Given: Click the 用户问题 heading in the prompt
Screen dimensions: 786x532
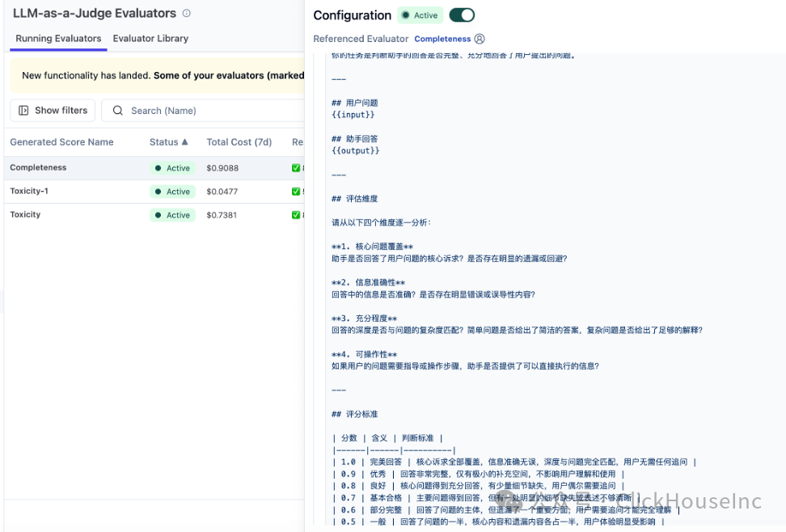Looking at the screenshot, I should point(361,103).
